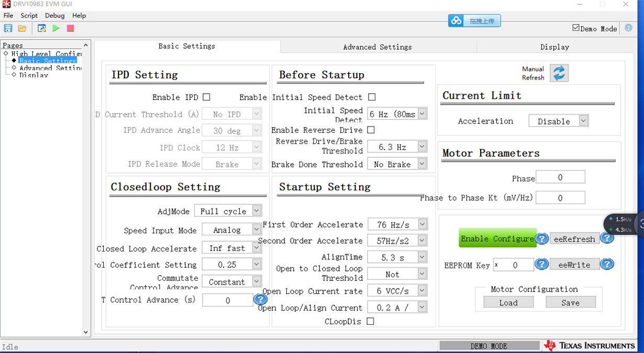This screenshot has width=644, height=353.
Task: Click Pages panel scroll up arrow
Action: 86,45
